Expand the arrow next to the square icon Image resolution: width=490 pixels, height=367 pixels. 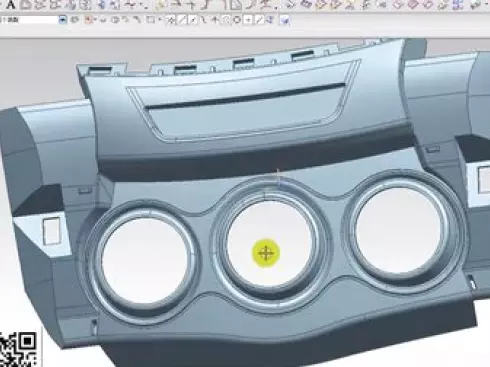click(x=160, y=20)
